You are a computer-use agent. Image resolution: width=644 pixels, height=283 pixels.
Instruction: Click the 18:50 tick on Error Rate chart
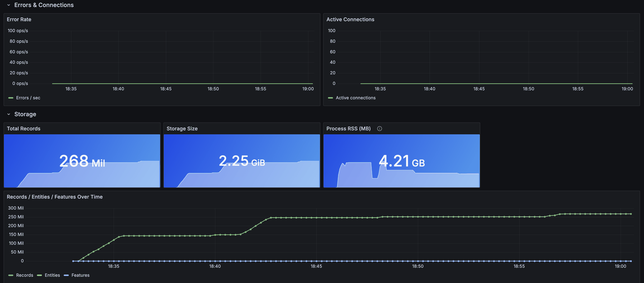pos(213,89)
